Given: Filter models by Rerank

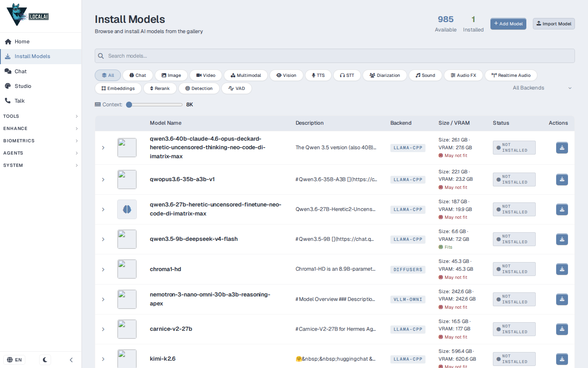Looking at the screenshot, I should (x=160, y=88).
